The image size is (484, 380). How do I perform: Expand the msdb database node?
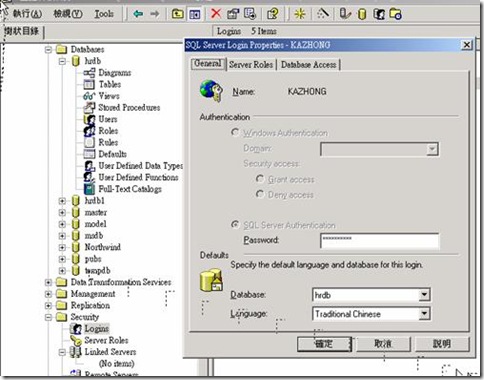click(x=62, y=236)
